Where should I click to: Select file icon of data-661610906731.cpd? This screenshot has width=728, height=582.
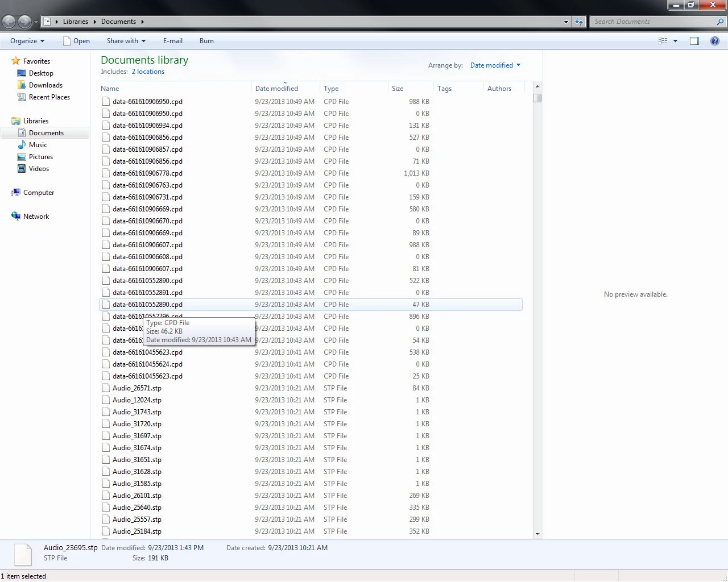click(x=106, y=197)
